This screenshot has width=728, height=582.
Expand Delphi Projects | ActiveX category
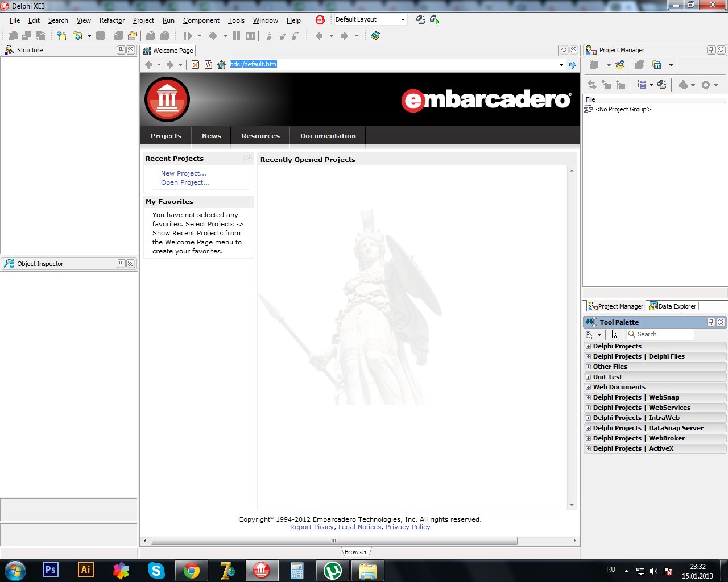pyautogui.click(x=589, y=449)
